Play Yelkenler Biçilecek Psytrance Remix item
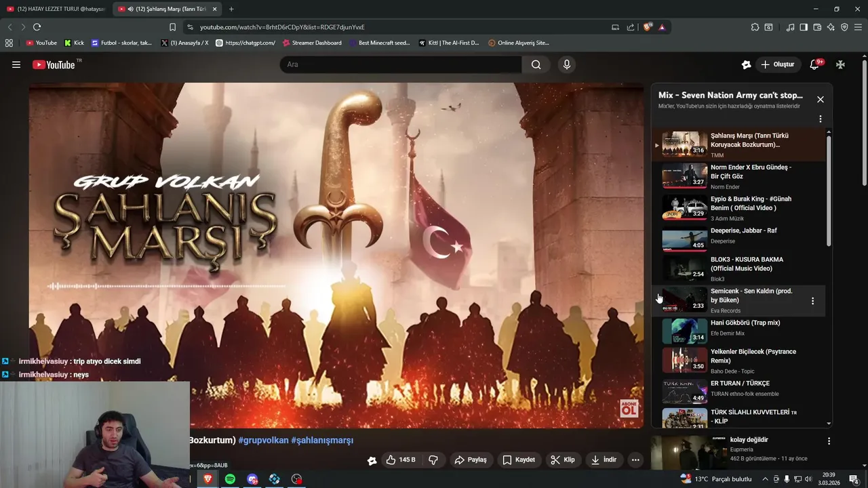Viewport: 868px width, 488px height. [x=738, y=361]
